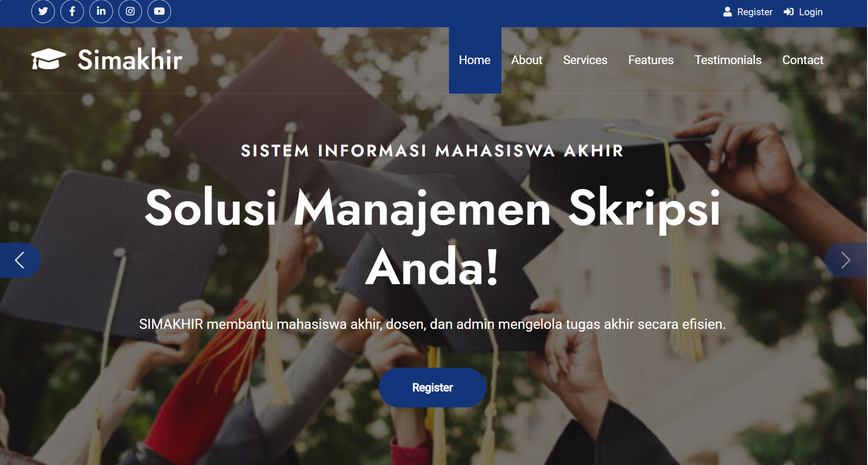Click the blue Register button in hero
This screenshot has height=465, width=868.
point(432,387)
